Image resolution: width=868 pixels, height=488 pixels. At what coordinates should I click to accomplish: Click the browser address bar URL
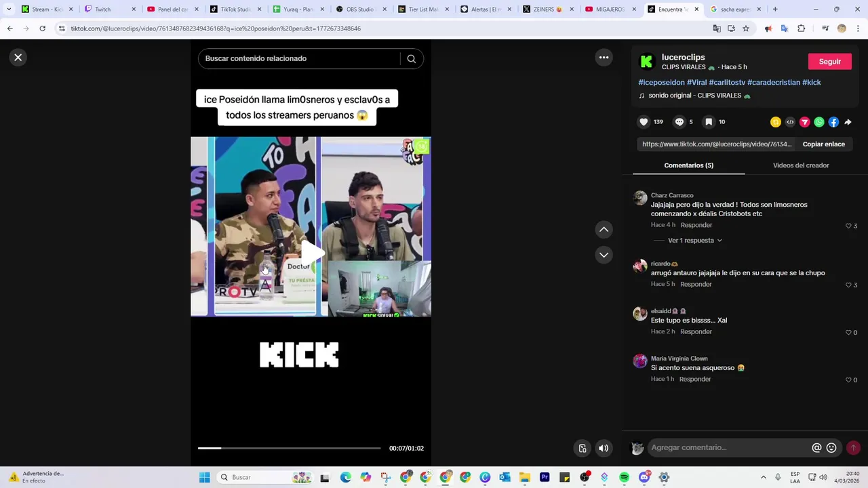[x=216, y=28]
